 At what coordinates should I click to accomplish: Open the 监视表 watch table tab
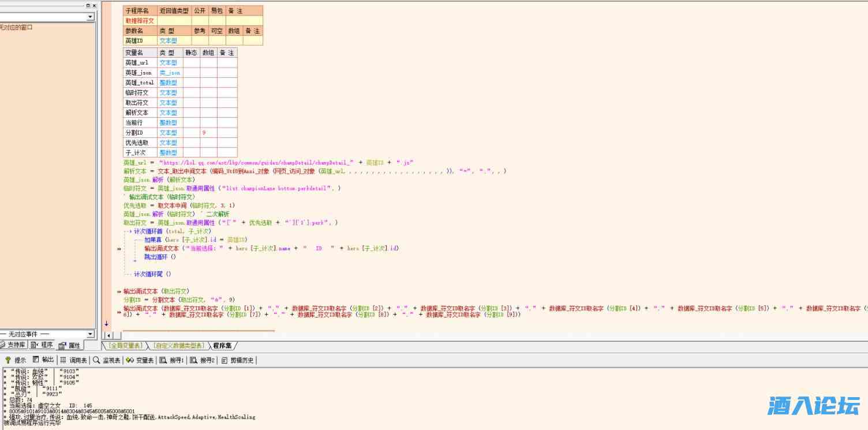(107, 360)
